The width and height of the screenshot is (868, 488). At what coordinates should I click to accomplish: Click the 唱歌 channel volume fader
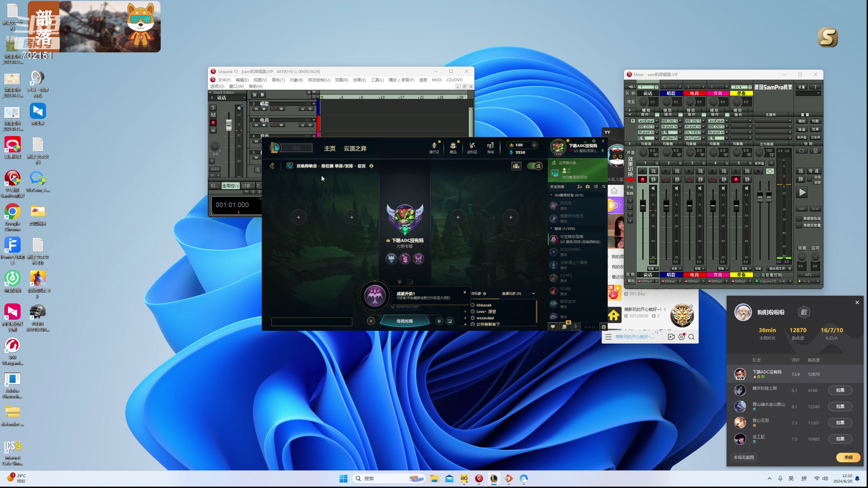[x=666, y=205]
